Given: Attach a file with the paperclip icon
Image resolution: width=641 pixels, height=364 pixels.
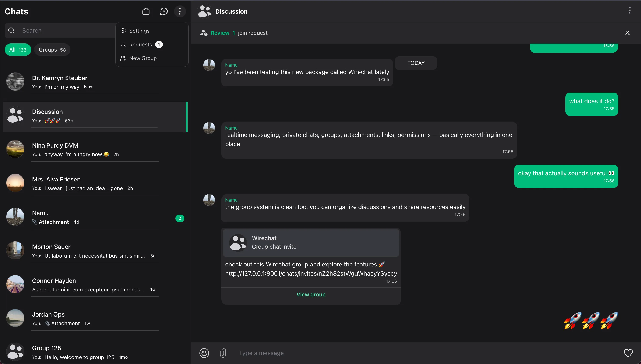Looking at the screenshot, I should click(x=223, y=353).
